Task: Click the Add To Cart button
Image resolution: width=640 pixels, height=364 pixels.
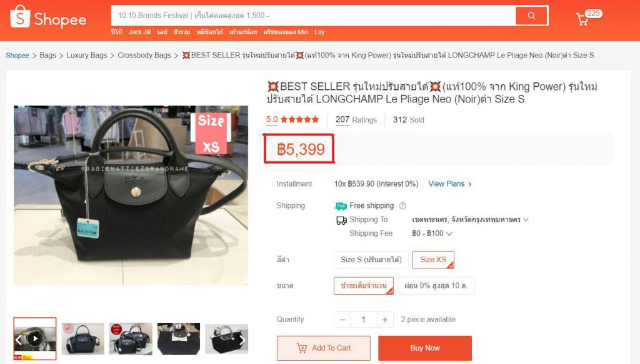Action: (x=323, y=348)
